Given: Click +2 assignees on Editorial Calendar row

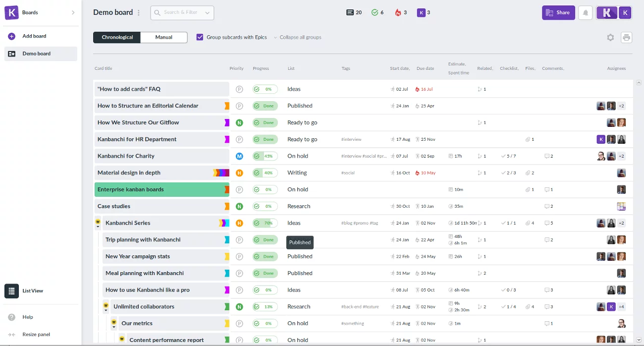Looking at the screenshot, I should [x=621, y=106].
